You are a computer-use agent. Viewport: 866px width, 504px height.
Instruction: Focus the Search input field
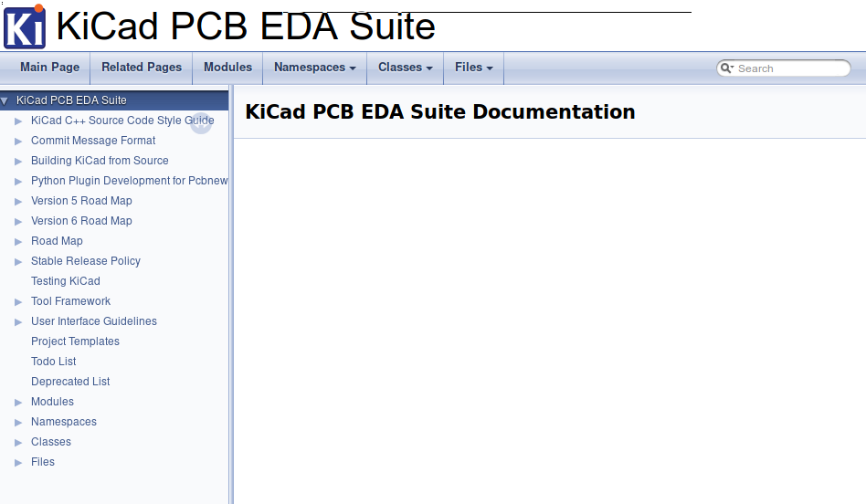790,68
